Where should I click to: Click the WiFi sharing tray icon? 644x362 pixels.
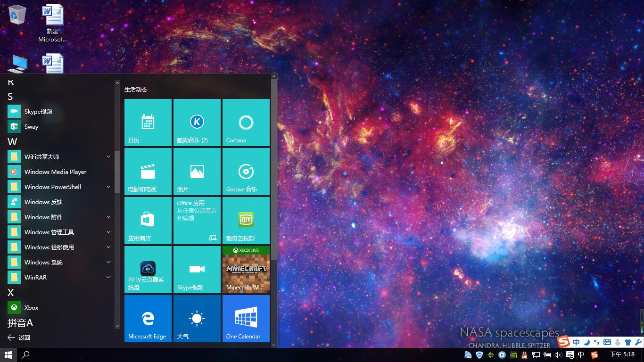click(x=468, y=355)
